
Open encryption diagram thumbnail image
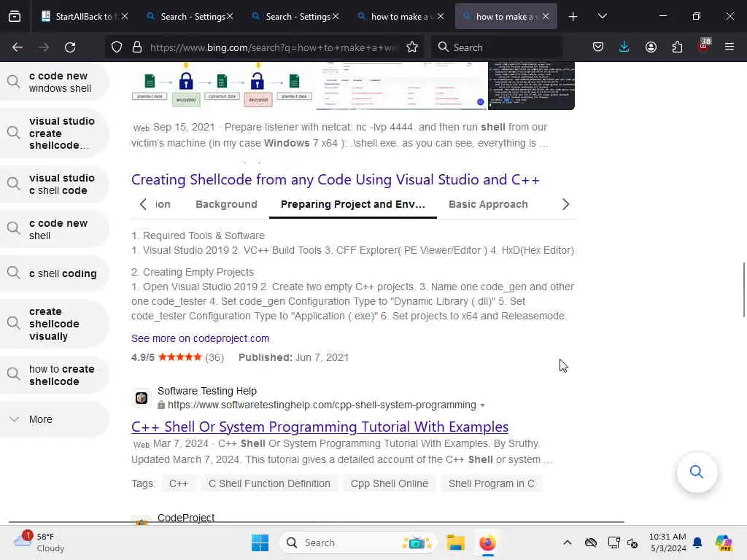click(x=222, y=85)
